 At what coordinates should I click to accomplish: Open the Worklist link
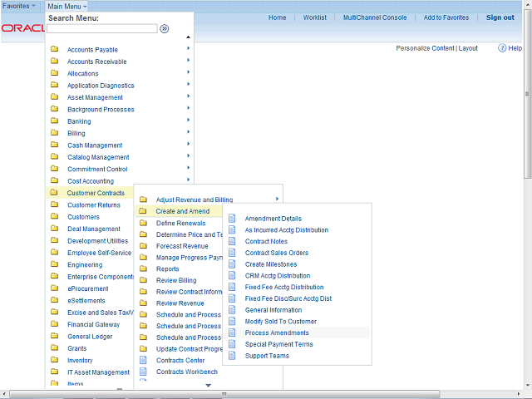point(314,17)
